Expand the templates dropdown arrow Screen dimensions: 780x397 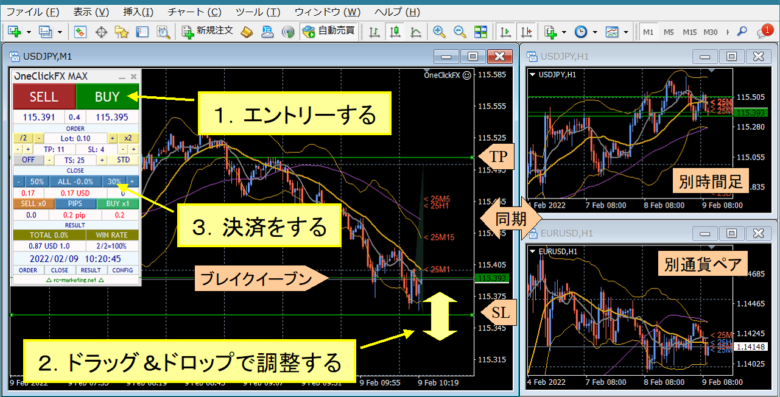click(x=625, y=32)
